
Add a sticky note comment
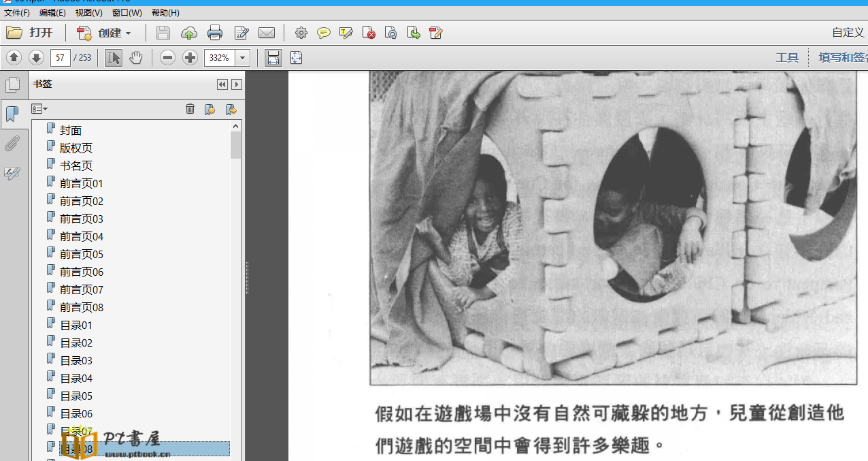pos(324,33)
